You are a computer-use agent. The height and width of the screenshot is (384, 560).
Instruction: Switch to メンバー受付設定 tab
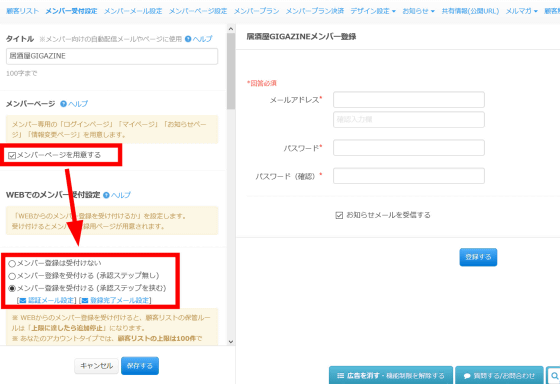point(71,11)
